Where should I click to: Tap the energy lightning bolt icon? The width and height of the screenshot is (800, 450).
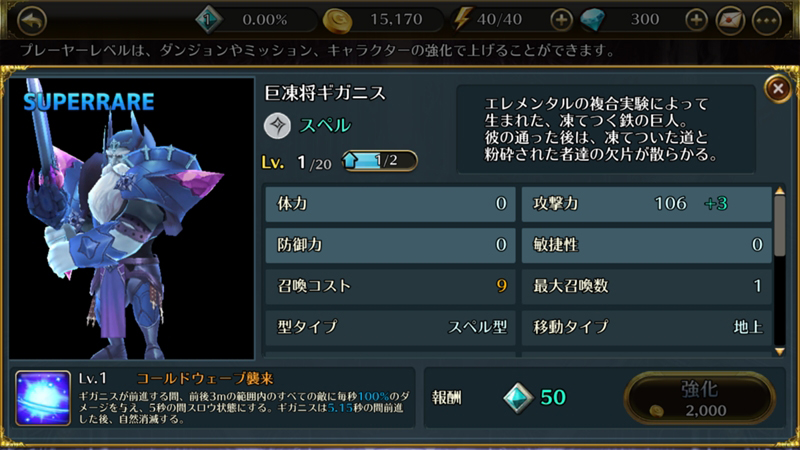point(462,19)
